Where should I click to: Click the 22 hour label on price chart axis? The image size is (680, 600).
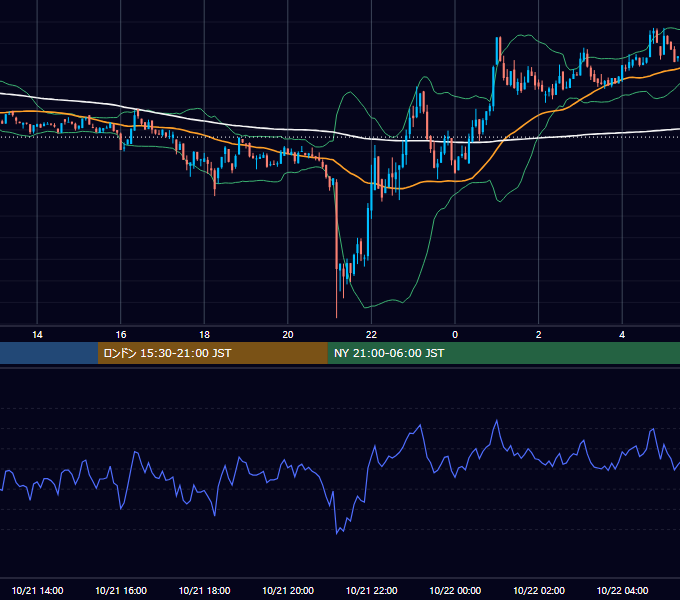click(x=371, y=335)
